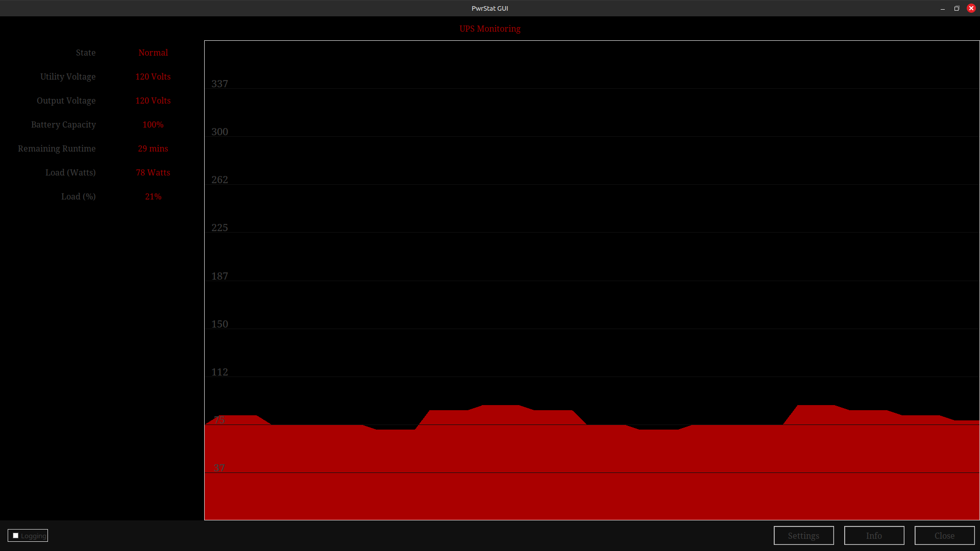Click the 337 axis label on the chart

coord(220,84)
